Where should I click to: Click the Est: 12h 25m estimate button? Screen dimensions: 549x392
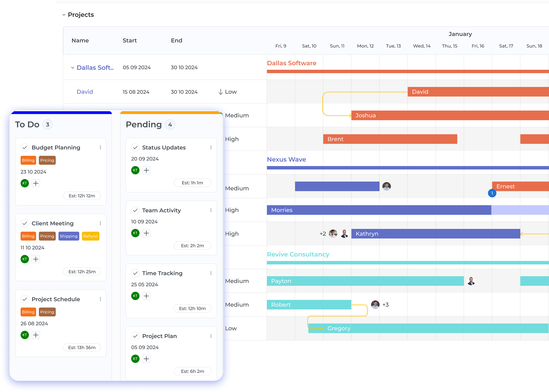(82, 272)
